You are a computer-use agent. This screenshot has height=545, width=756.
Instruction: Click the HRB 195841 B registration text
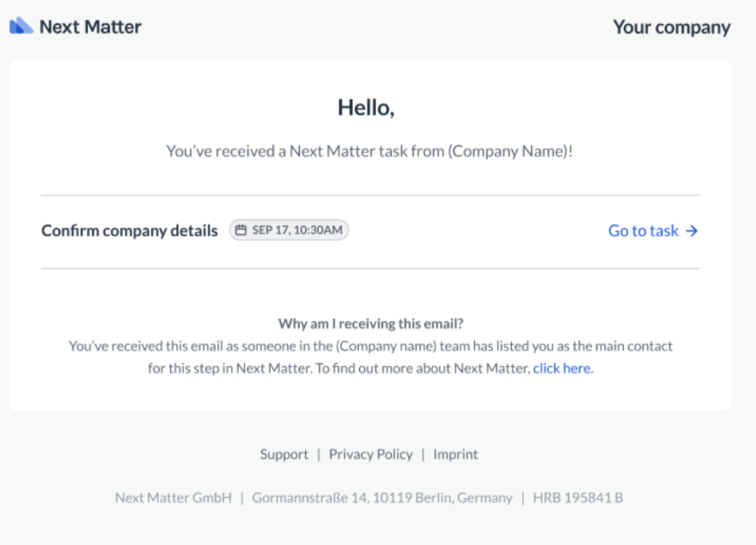pyautogui.click(x=577, y=498)
